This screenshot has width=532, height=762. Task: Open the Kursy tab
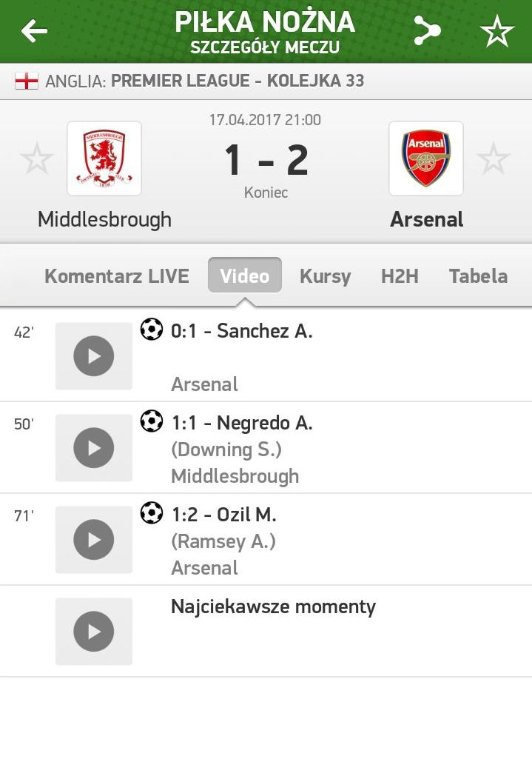tap(325, 276)
